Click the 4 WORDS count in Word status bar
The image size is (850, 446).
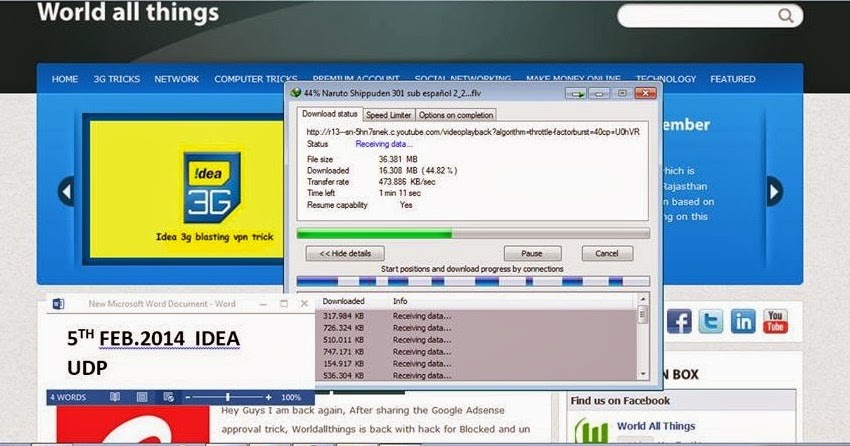tap(68, 397)
